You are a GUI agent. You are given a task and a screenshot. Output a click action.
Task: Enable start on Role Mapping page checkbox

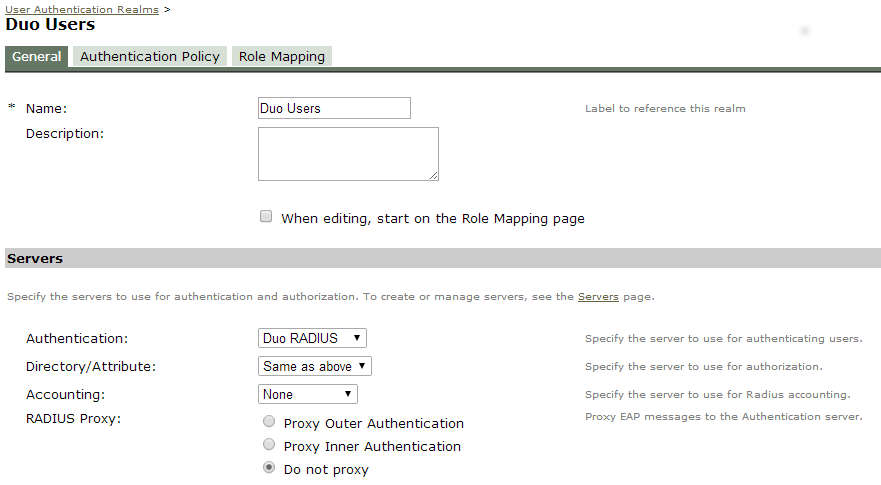[266, 216]
